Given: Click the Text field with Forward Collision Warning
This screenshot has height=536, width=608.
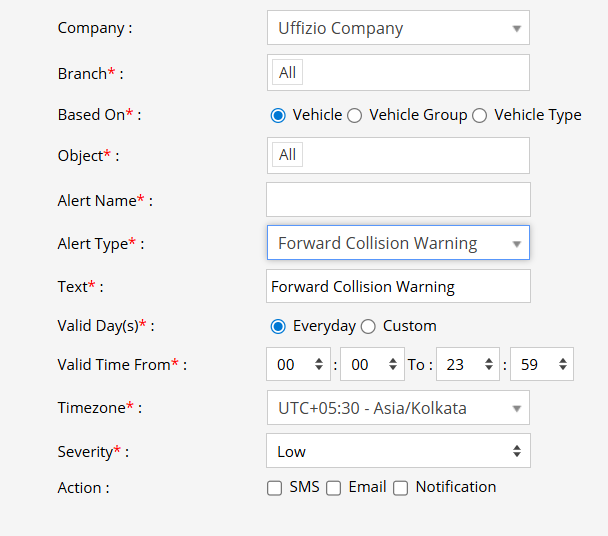Looking at the screenshot, I should (x=397, y=286).
